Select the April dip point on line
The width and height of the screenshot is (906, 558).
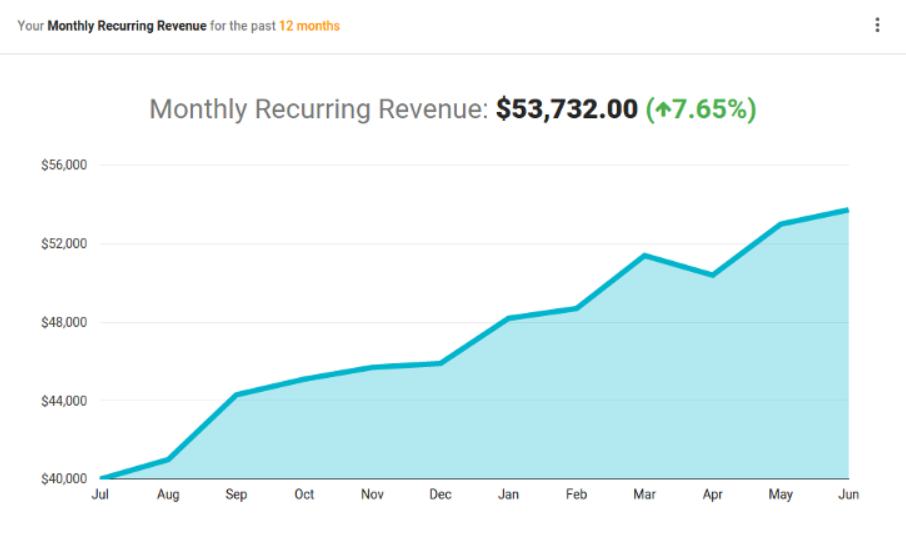(x=713, y=275)
